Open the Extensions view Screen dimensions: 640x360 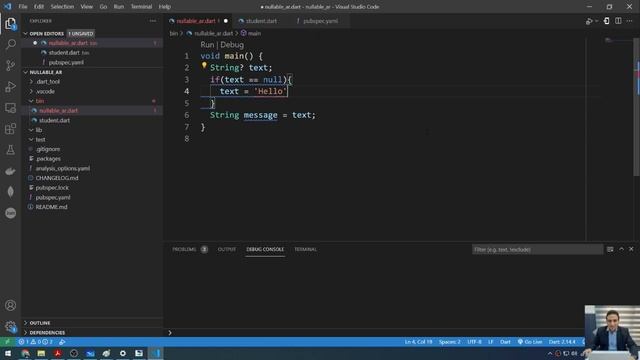pyautogui.click(x=11, y=129)
